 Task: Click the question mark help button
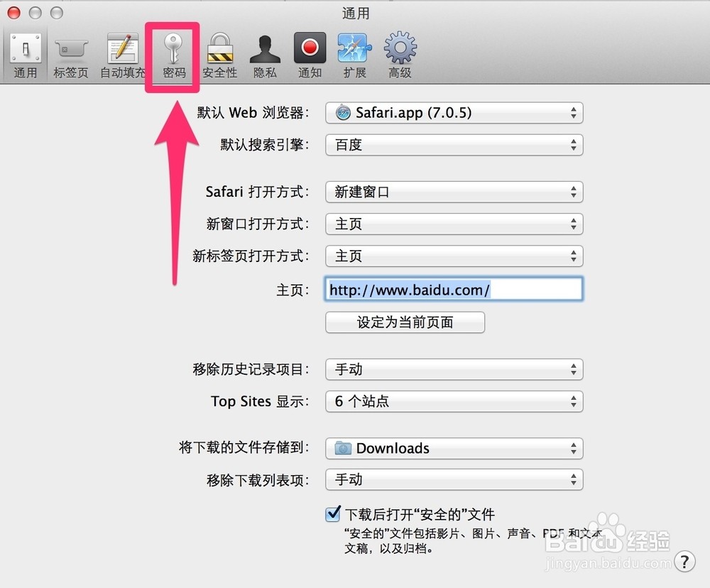pyautogui.click(x=684, y=561)
